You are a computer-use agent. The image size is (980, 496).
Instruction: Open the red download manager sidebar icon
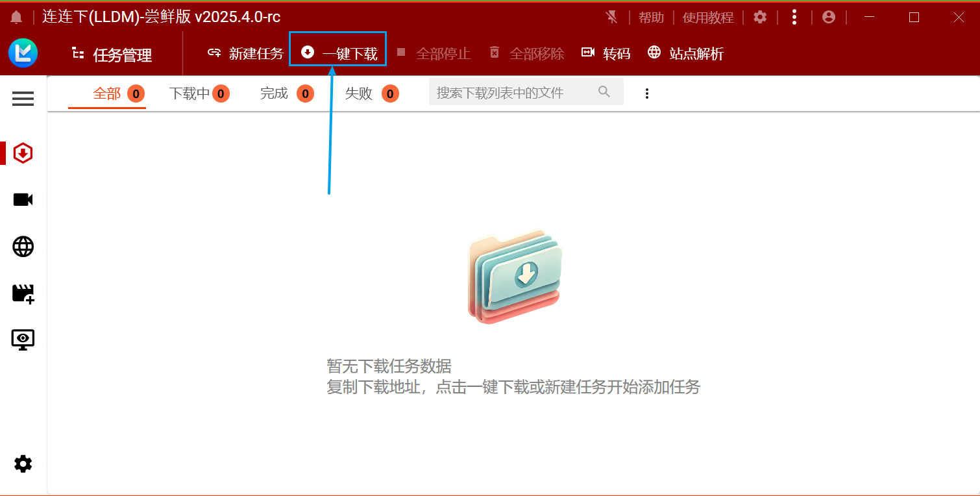coord(23,153)
